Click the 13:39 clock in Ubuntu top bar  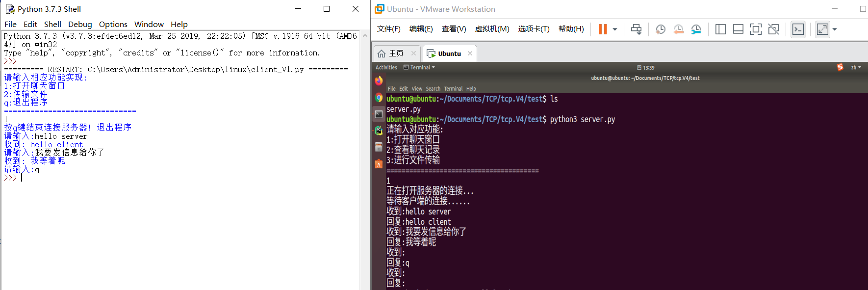click(646, 68)
